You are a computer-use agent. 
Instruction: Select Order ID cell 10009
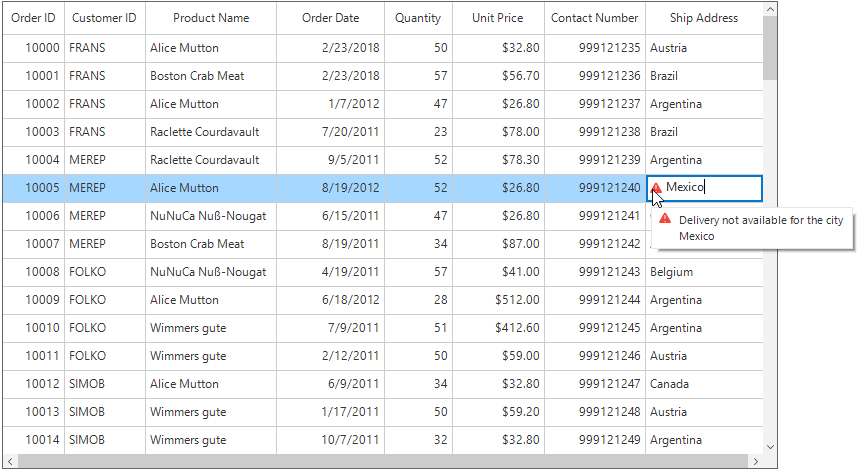33,300
